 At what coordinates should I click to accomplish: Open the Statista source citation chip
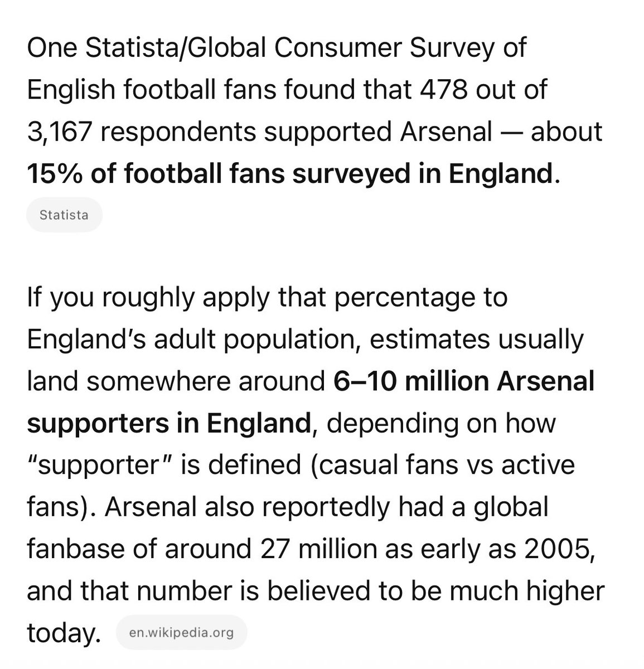point(64,215)
